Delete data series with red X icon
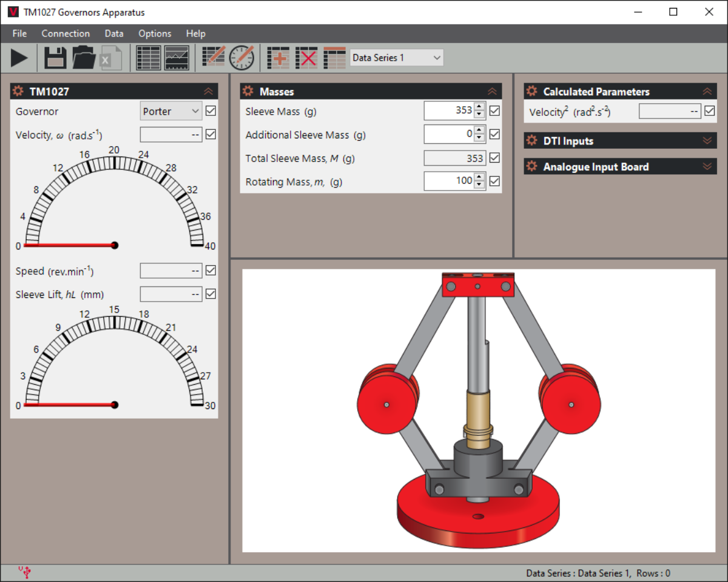 (x=306, y=58)
